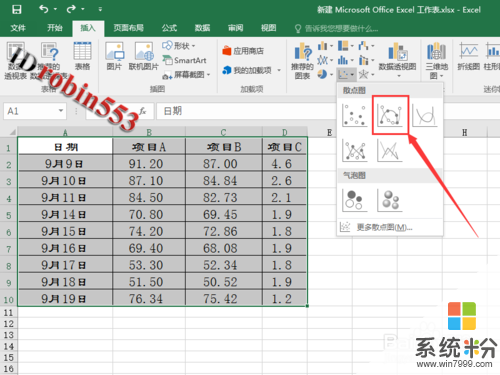Select row 5 header
500x375 pixels.
pyautogui.click(x=9, y=215)
